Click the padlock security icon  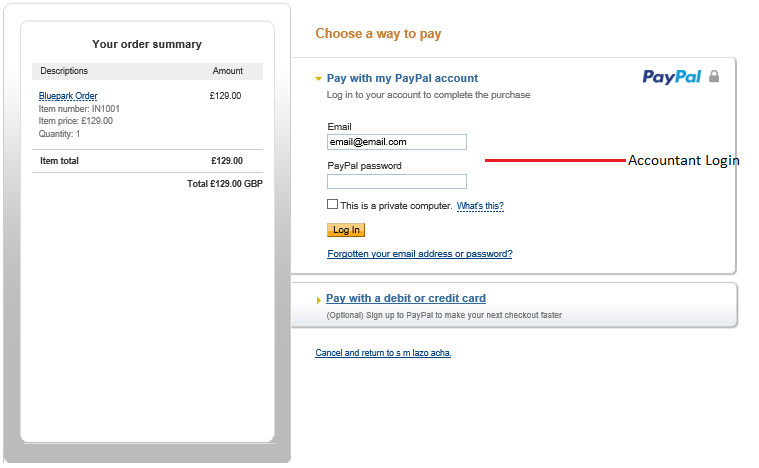coord(714,76)
